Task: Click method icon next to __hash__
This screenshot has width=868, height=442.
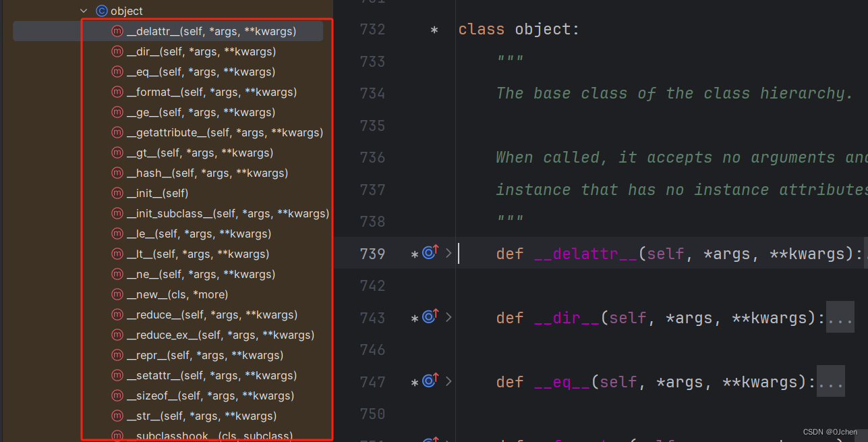Action: 117,173
